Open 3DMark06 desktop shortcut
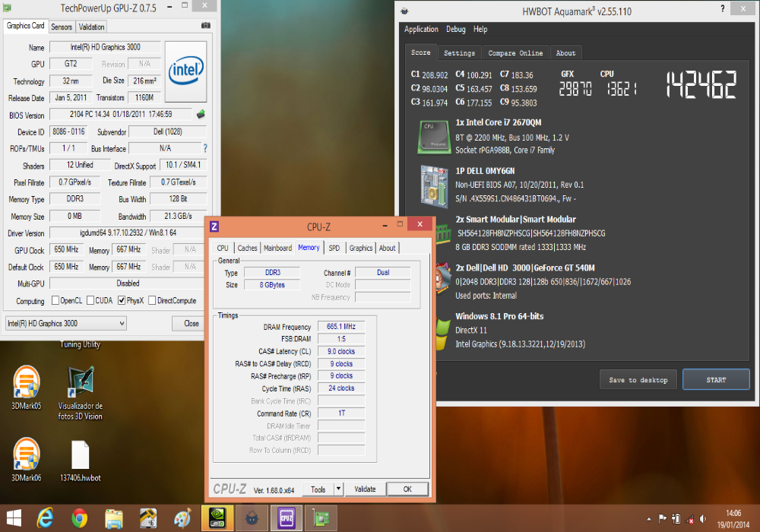 (x=26, y=460)
